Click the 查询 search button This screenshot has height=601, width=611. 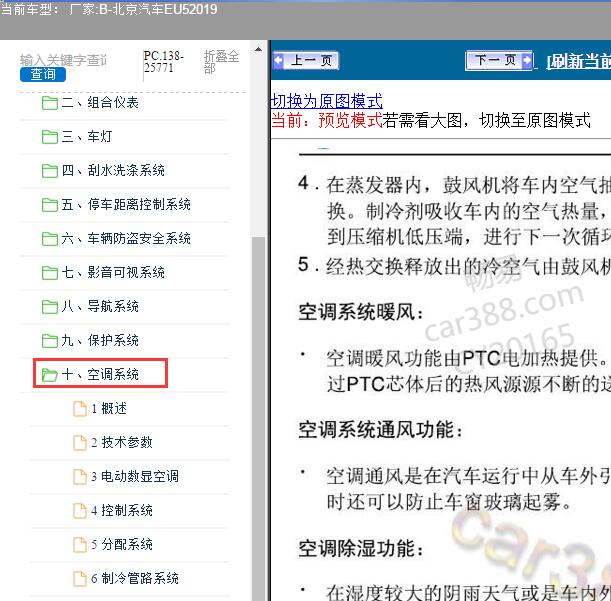(x=43, y=74)
